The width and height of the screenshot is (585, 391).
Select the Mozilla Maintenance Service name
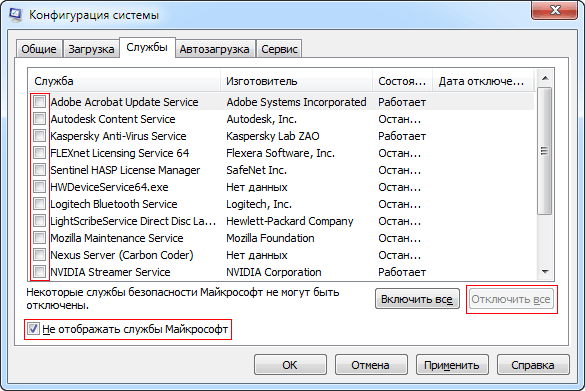pos(117,238)
